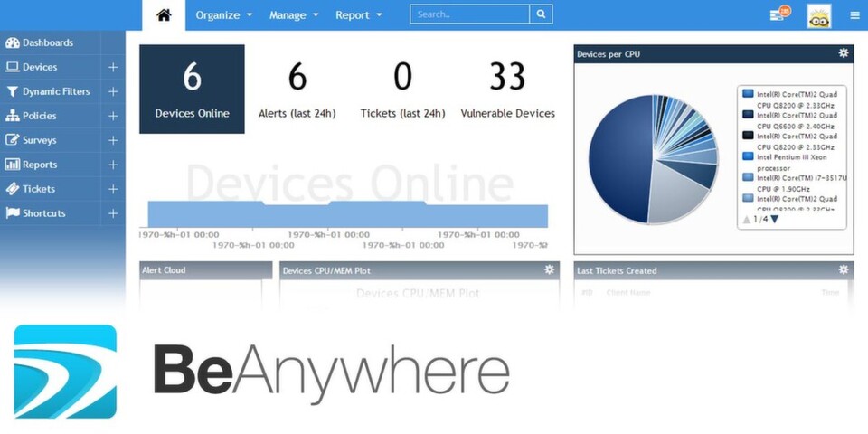
Task: Open the Organize menu
Action: (x=223, y=15)
